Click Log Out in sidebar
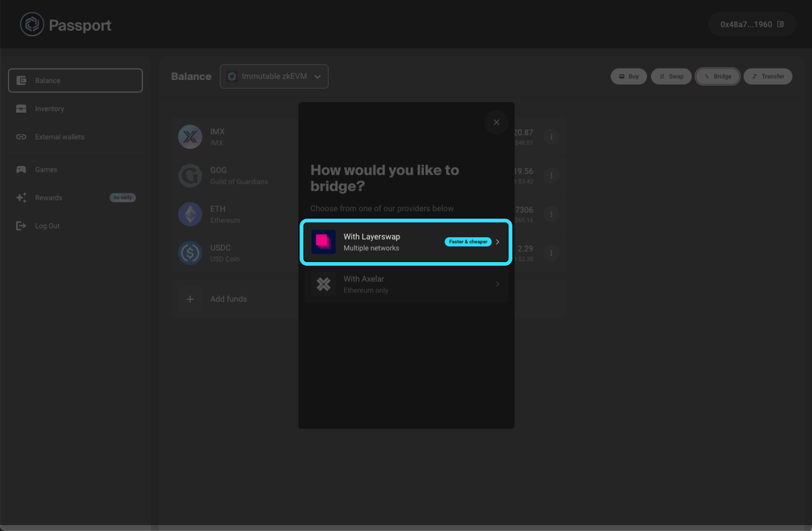The image size is (812, 531). coord(75,226)
